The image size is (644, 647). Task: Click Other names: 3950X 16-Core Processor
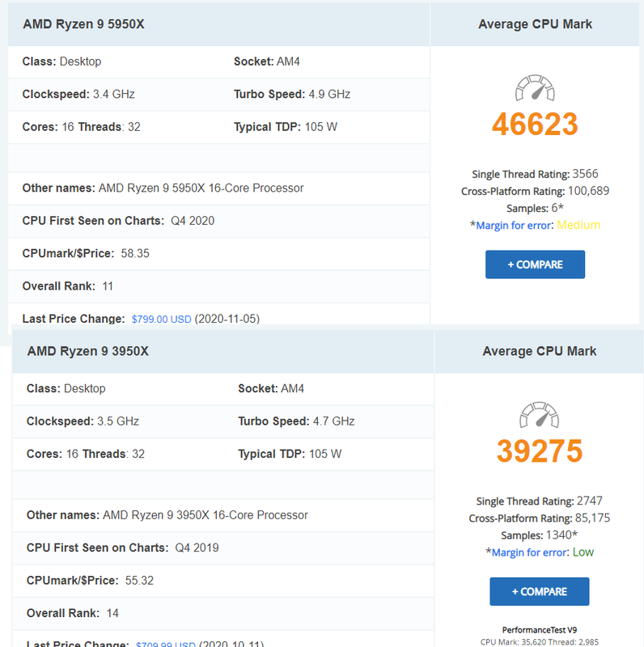point(167,515)
